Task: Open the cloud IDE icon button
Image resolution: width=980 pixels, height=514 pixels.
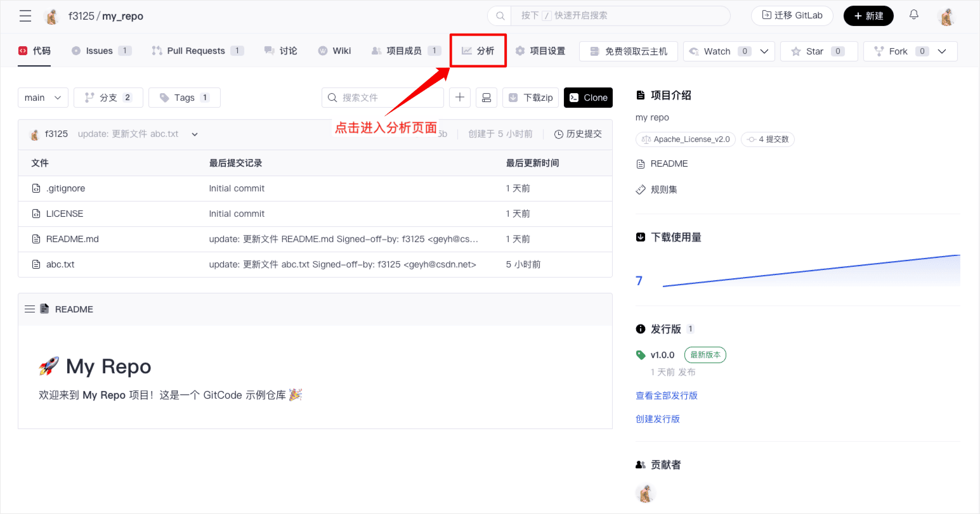Action: (487, 98)
